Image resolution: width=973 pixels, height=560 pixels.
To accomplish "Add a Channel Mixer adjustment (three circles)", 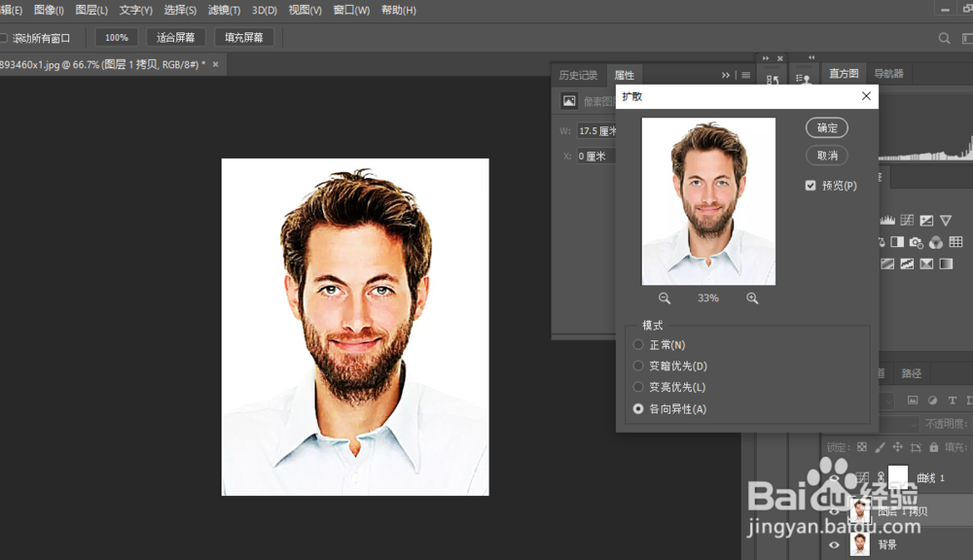I will click(x=936, y=242).
